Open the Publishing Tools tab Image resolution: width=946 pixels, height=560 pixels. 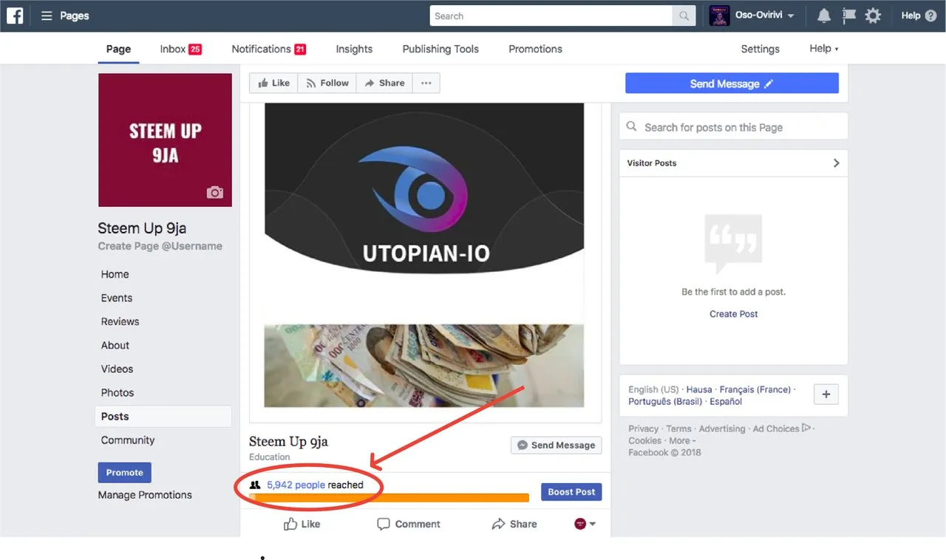coord(440,49)
